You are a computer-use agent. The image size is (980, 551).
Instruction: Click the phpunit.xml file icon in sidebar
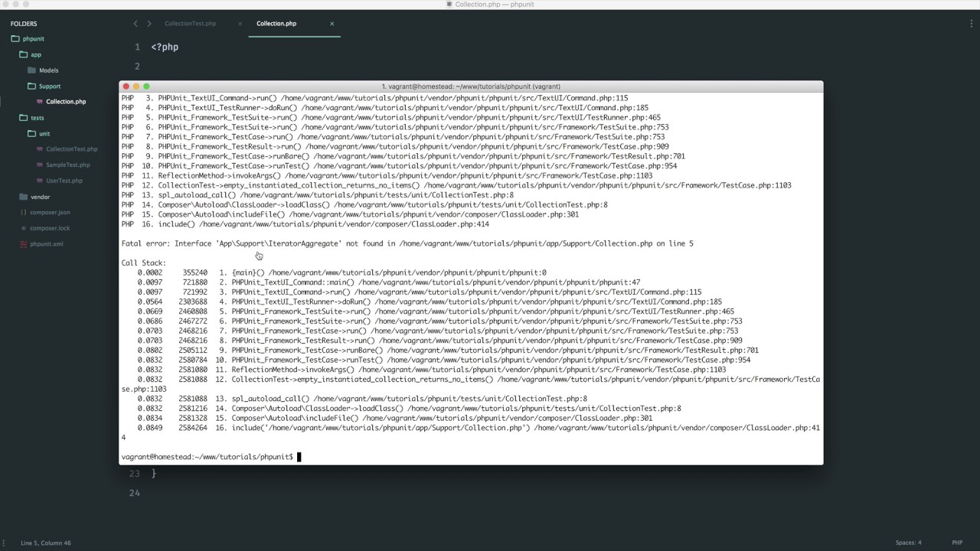click(23, 244)
